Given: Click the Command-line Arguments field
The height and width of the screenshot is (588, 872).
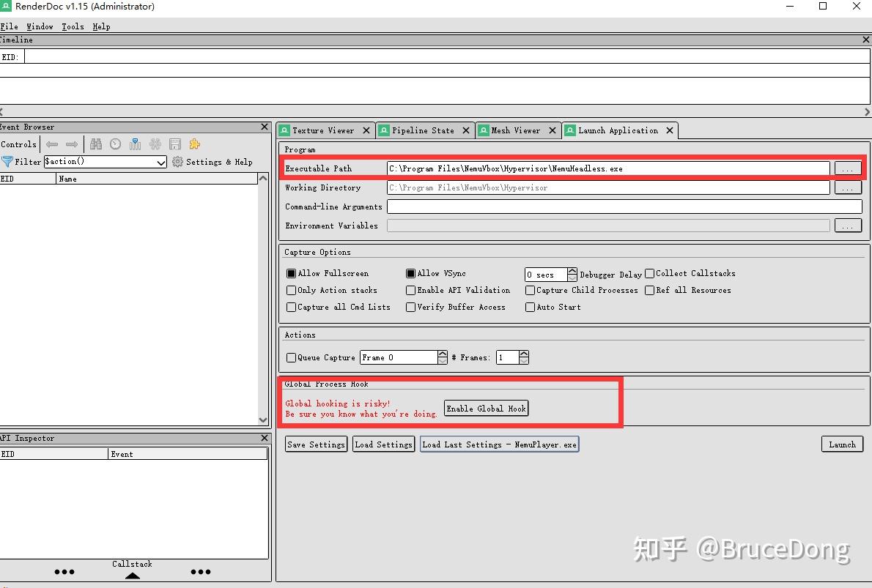Looking at the screenshot, I should coord(624,206).
